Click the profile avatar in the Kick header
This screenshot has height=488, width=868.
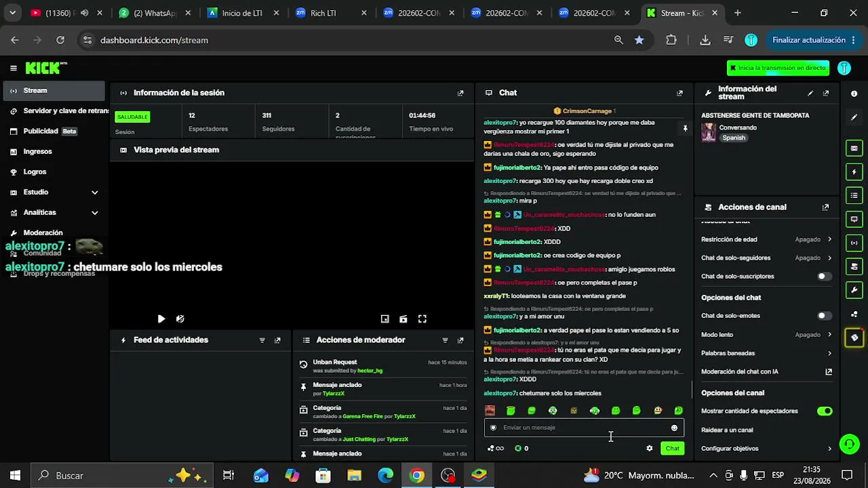844,68
